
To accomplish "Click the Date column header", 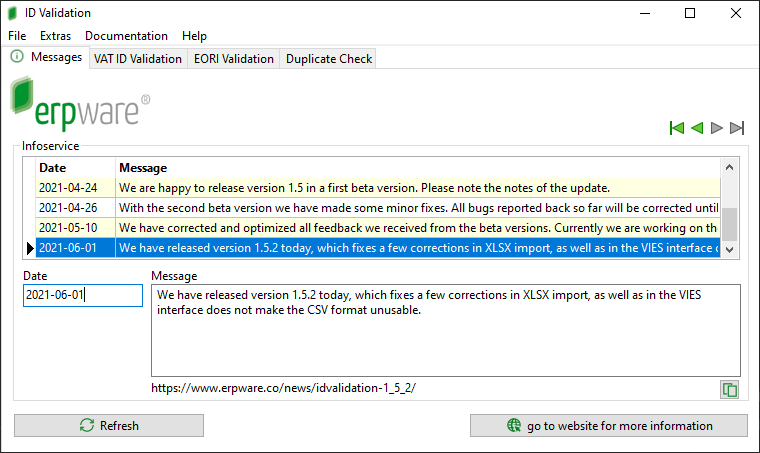I will [76, 168].
